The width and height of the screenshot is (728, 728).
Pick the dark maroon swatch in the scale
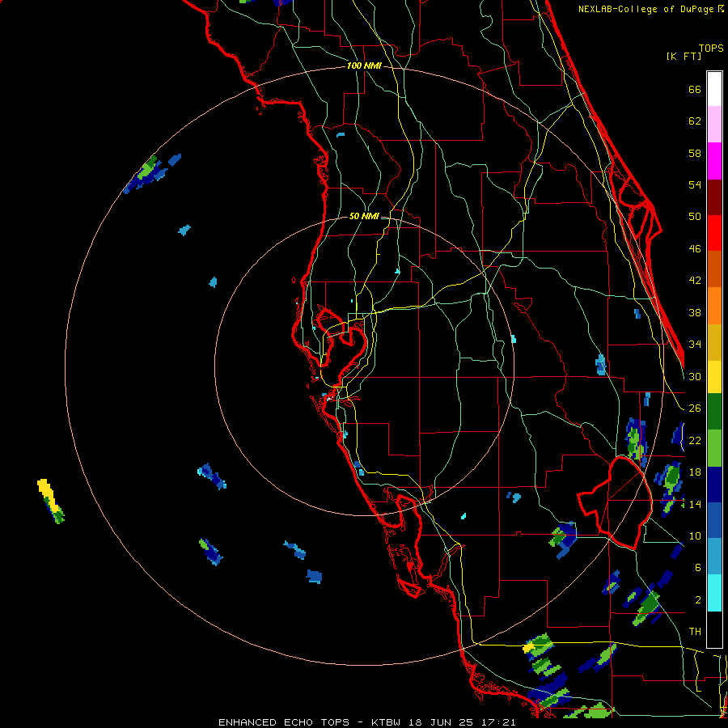pyautogui.click(x=714, y=197)
